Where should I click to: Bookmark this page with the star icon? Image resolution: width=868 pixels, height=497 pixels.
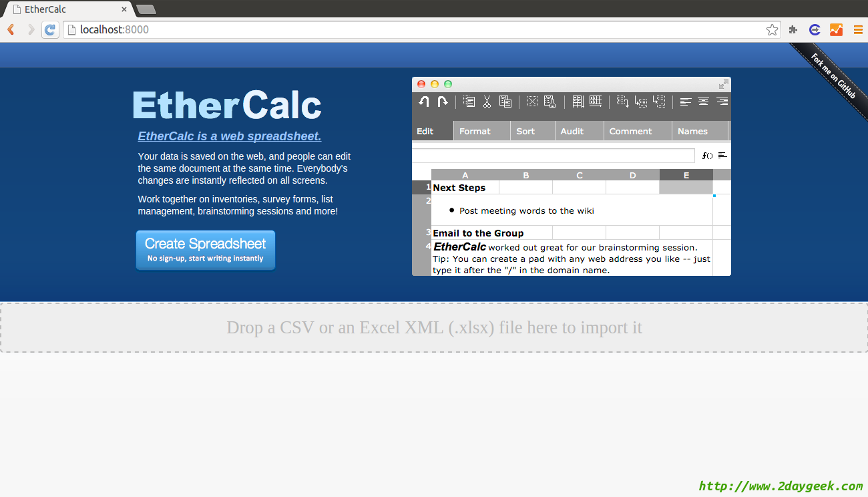(x=772, y=29)
